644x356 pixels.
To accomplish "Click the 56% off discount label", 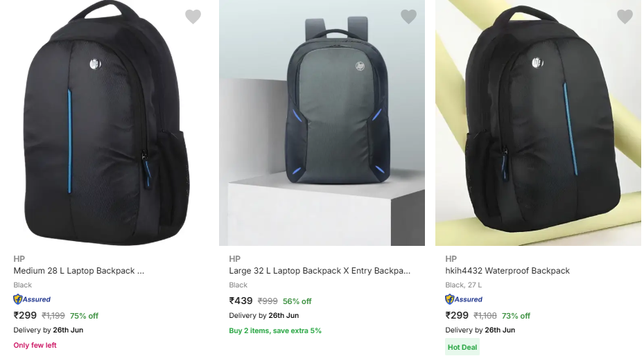I will [x=297, y=301].
